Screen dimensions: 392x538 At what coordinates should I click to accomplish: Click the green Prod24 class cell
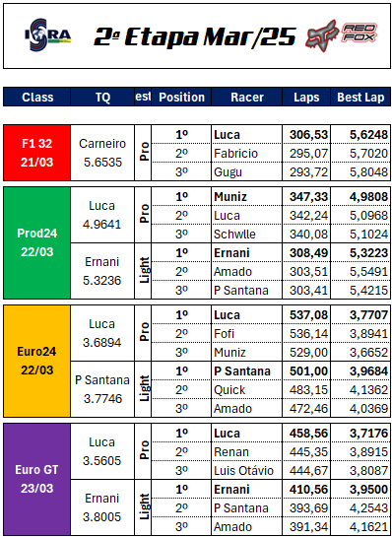37,243
